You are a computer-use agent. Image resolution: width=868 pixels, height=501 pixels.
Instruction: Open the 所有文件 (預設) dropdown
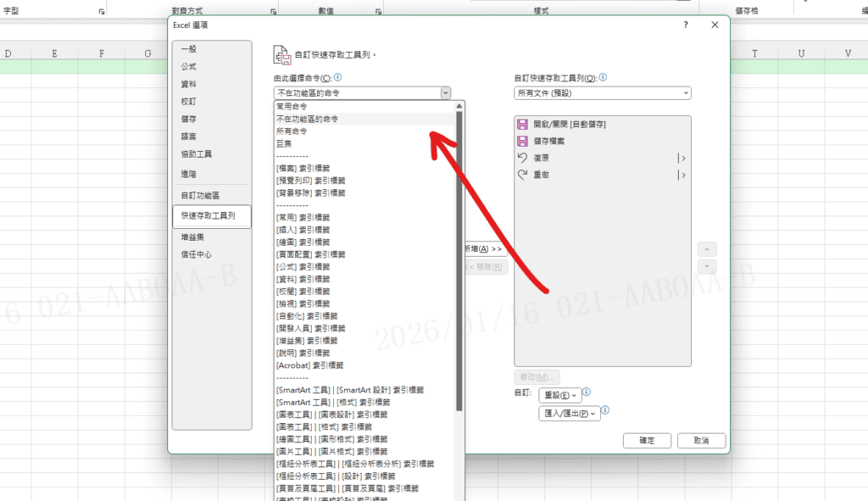coord(602,93)
